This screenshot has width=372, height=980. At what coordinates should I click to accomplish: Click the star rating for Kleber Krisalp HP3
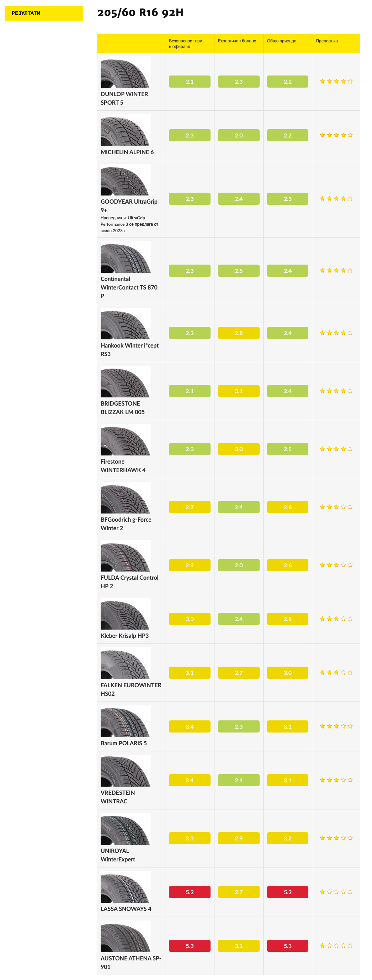click(x=336, y=619)
